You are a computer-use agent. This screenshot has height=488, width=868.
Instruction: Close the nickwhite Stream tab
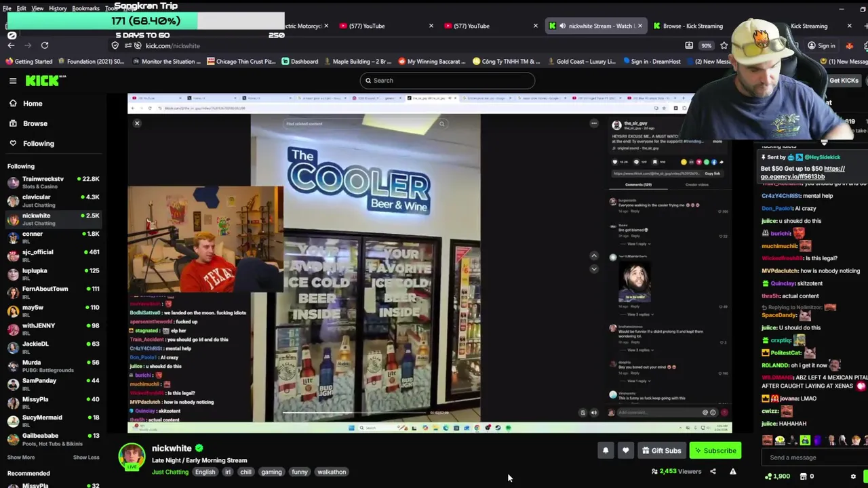(x=639, y=26)
